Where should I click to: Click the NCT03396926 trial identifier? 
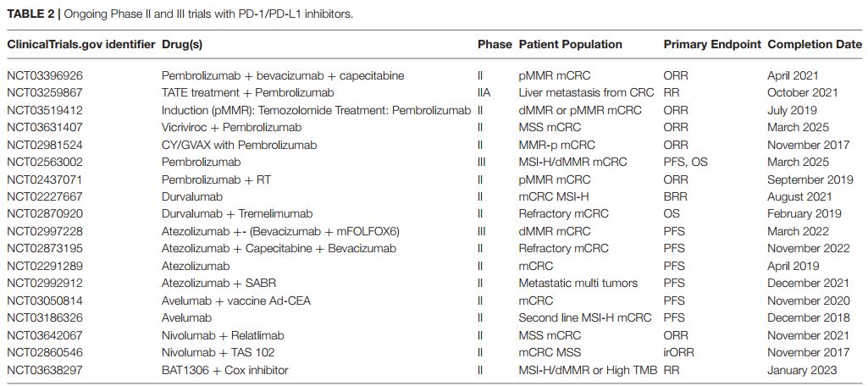pos(45,75)
